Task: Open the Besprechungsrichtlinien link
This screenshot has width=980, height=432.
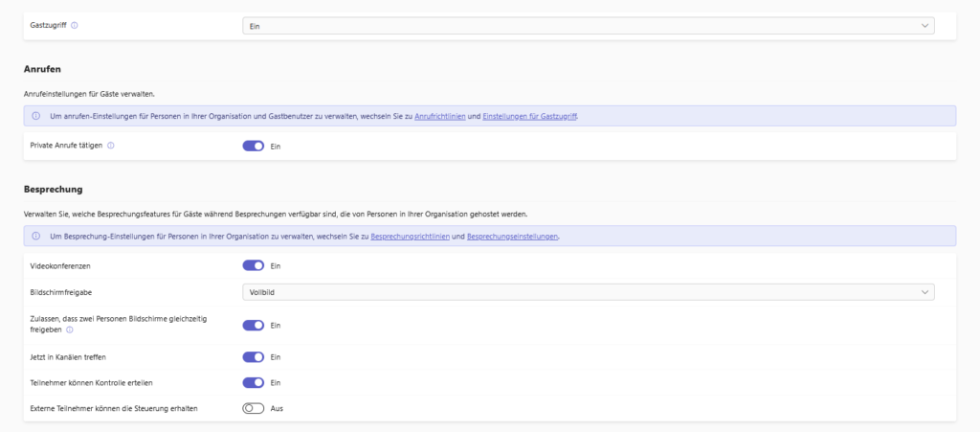Action: (411, 236)
